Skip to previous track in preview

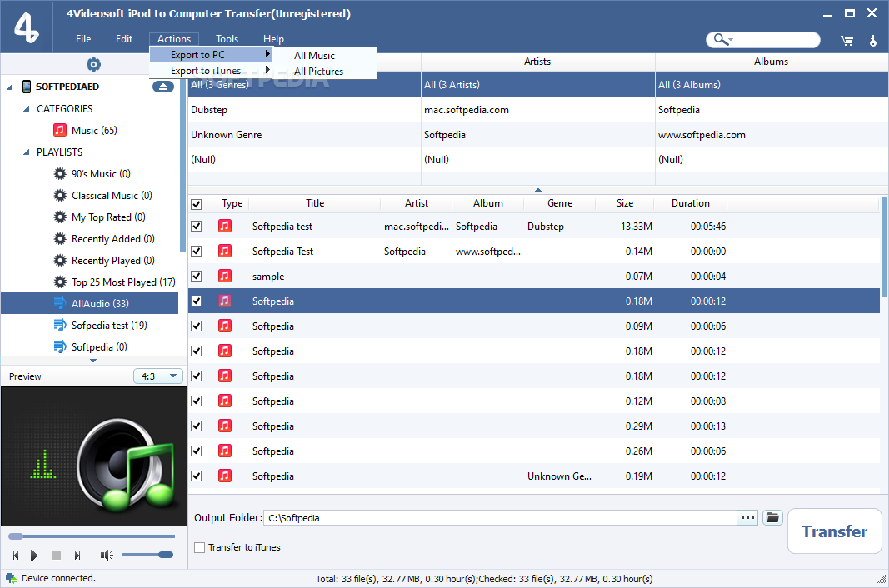point(16,556)
